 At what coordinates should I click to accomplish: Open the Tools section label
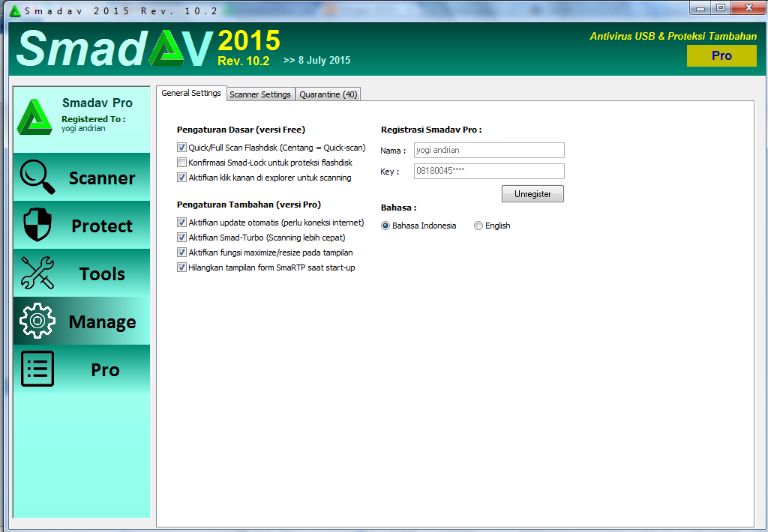coord(102,274)
